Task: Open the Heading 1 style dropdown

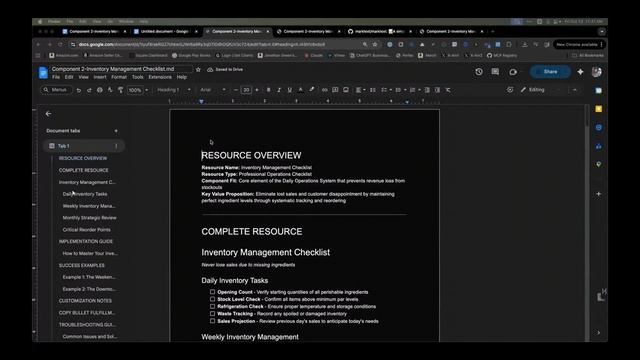Action: pyautogui.click(x=173, y=90)
